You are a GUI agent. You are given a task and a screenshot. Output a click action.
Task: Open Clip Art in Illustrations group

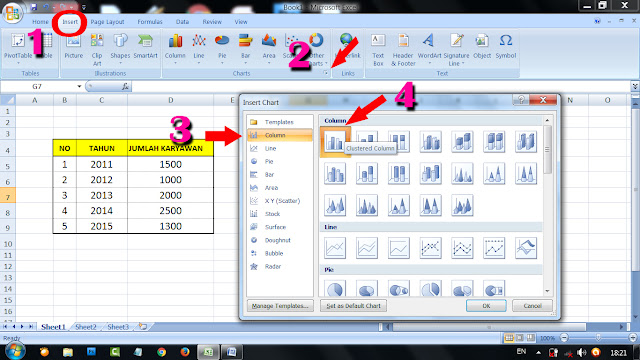pyautogui.click(x=97, y=49)
